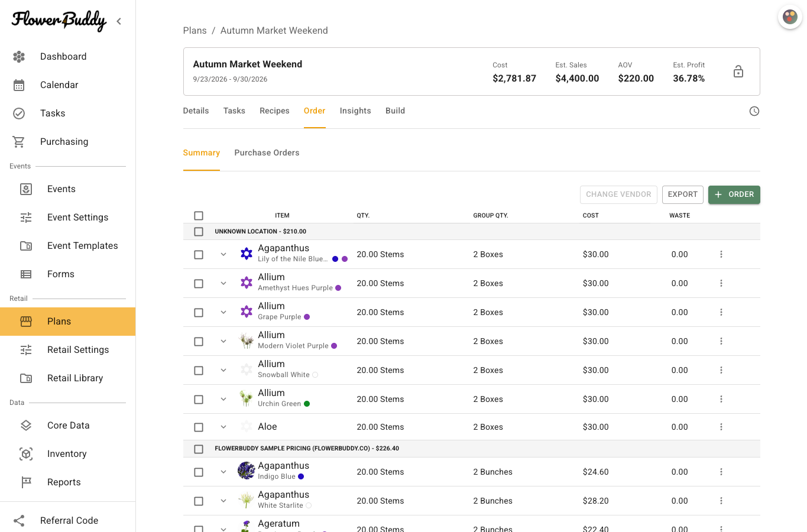807x532 pixels.
Task: Expand the Agapanthus Indigo Blue row
Action: click(x=223, y=472)
